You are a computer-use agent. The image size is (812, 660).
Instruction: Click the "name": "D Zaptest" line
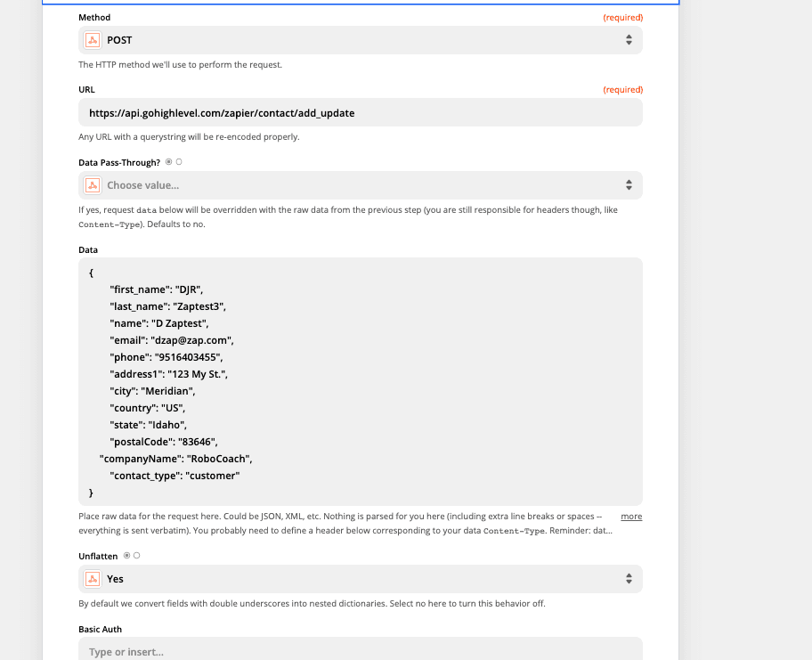(x=159, y=324)
